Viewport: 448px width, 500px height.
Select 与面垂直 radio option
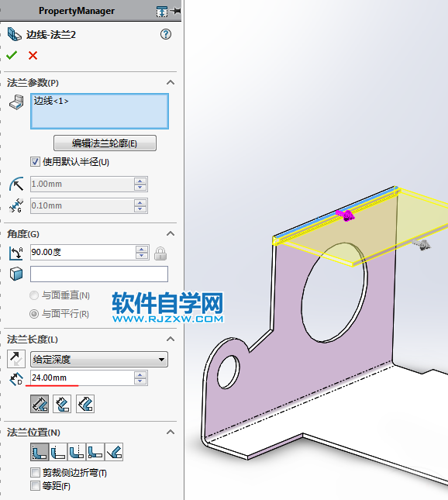pyautogui.click(x=34, y=295)
